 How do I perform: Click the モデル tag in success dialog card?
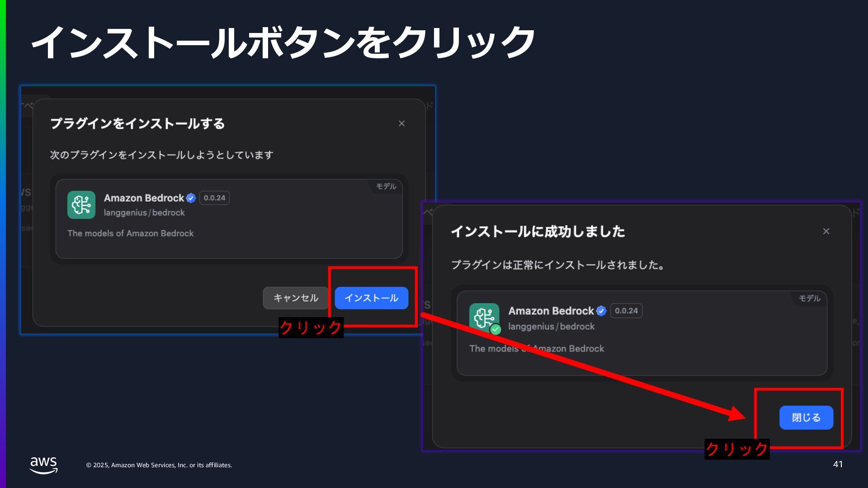click(809, 298)
